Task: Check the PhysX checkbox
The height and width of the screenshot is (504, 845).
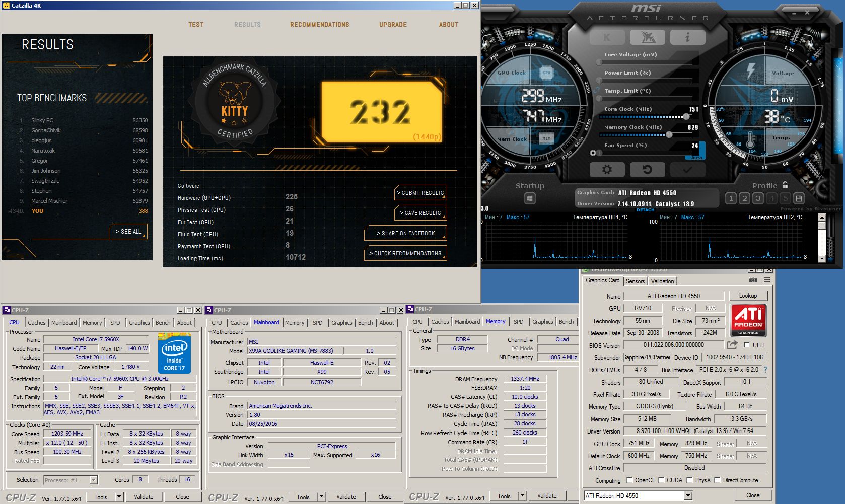Action: [x=690, y=480]
